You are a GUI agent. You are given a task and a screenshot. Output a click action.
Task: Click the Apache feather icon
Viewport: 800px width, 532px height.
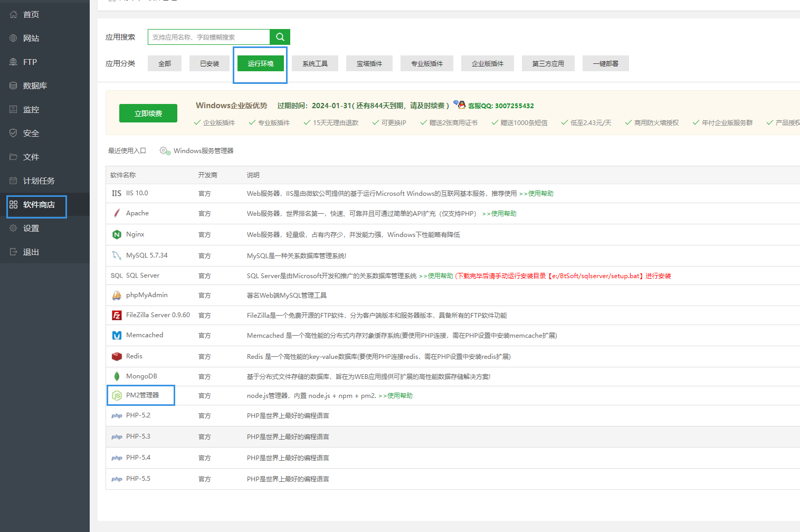tap(117, 213)
